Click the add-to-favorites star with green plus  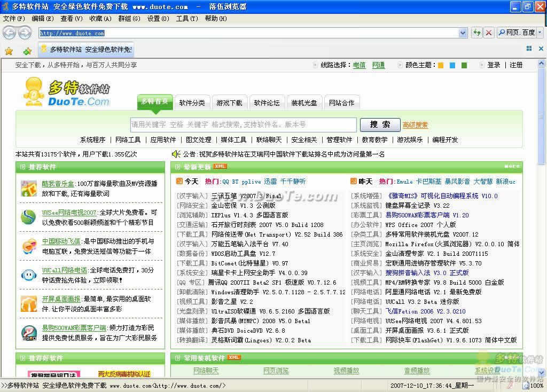[x=27, y=51]
